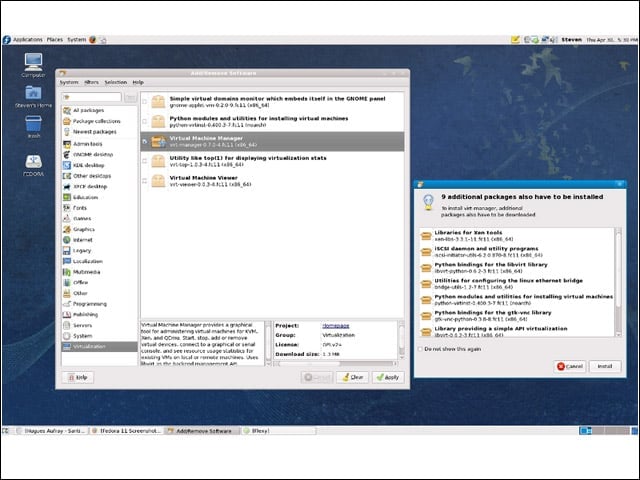Switch to Fedora 11 Screenshot taskbar window
The image size is (640, 480).
[126, 431]
